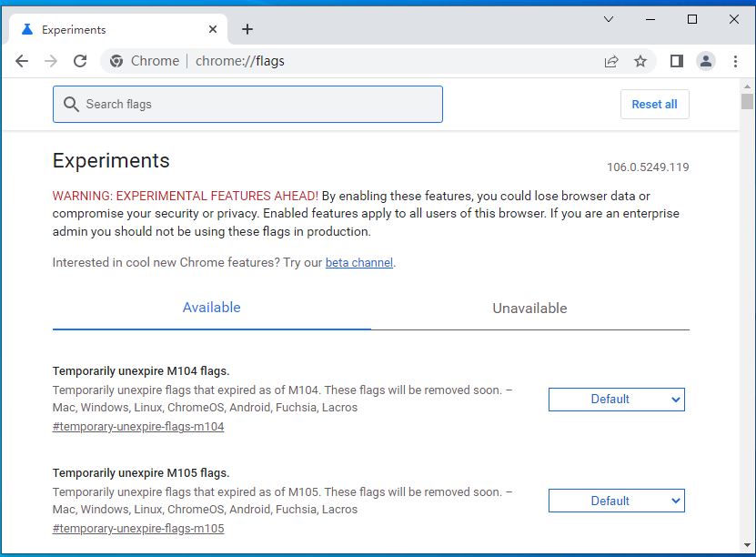Image resolution: width=756 pixels, height=557 pixels.
Task: Maximize the Chrome window
Action: [x=692, y=19]
